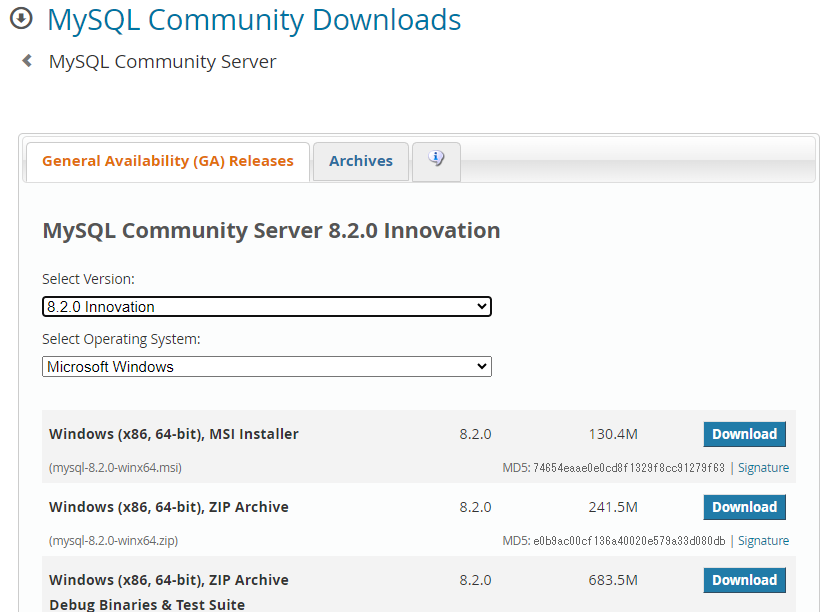This screenshot has width=824, height=612.
Task: Click the file name (mysql-8.2.0-winx64.zip)
Action: coord(114,541)
